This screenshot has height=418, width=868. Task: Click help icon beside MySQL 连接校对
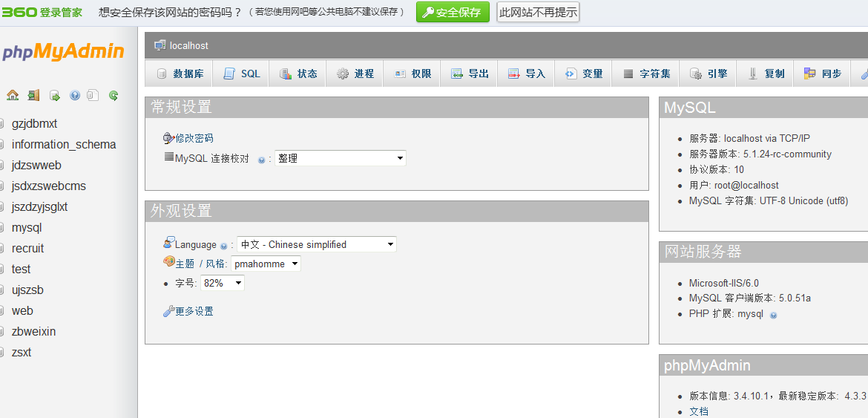(x=261, y=160)
